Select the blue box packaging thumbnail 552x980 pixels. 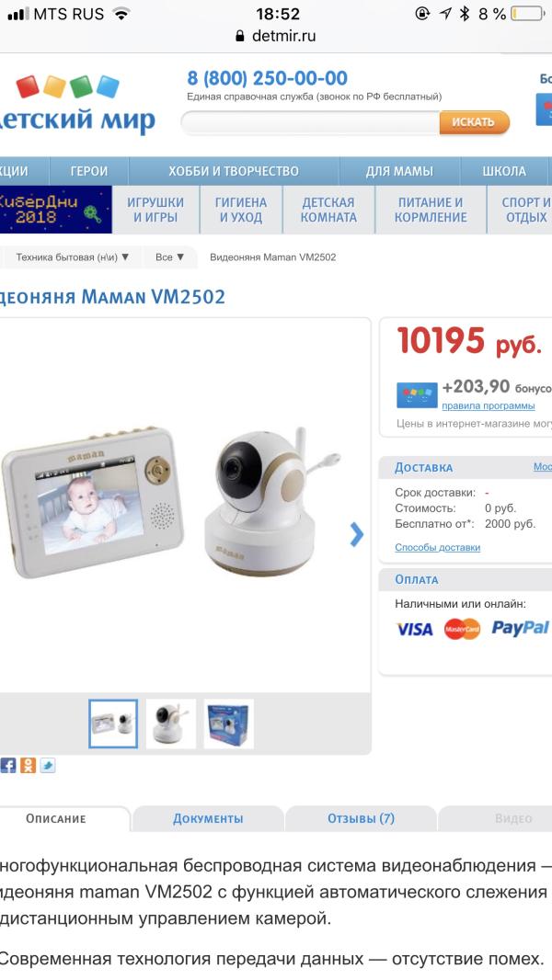(229, 724)
